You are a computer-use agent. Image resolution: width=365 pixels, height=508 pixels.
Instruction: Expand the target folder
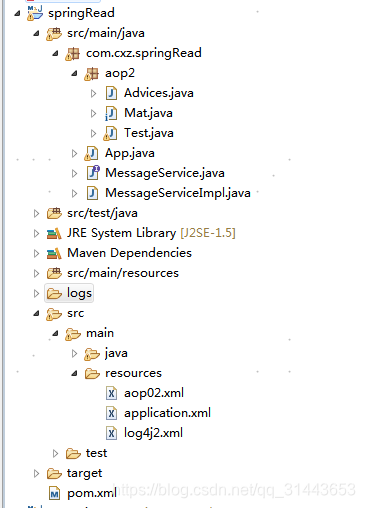pyautogui.click(x=36, y=473)
